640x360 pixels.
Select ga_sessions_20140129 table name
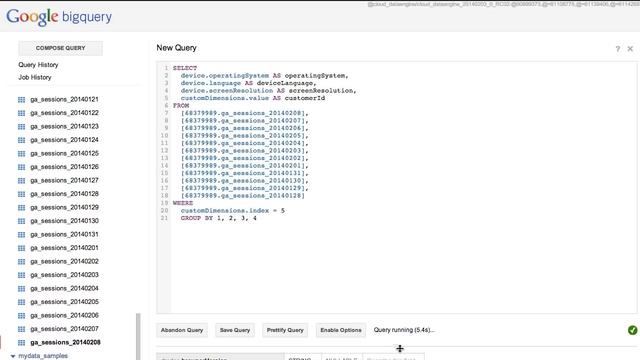point(64,207)
